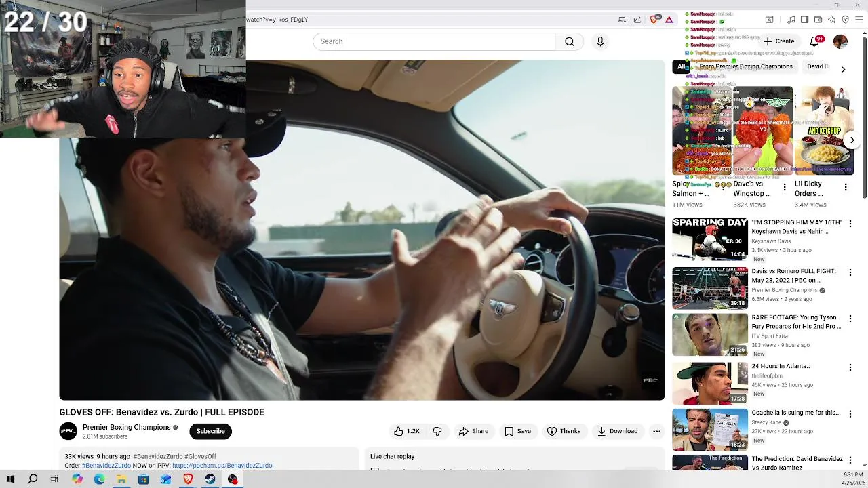Click the #GlovesOff hashtag

[x=200, y=457]
